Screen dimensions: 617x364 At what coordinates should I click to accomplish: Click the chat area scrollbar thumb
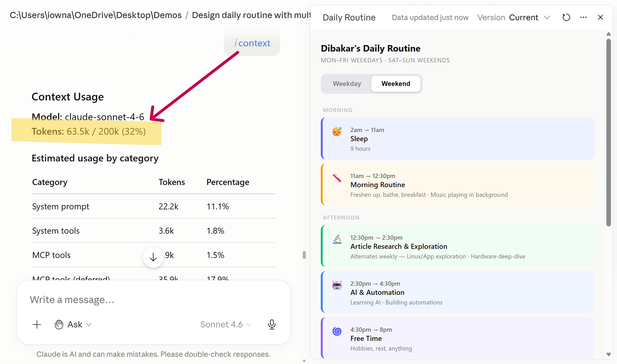[304, 255]
